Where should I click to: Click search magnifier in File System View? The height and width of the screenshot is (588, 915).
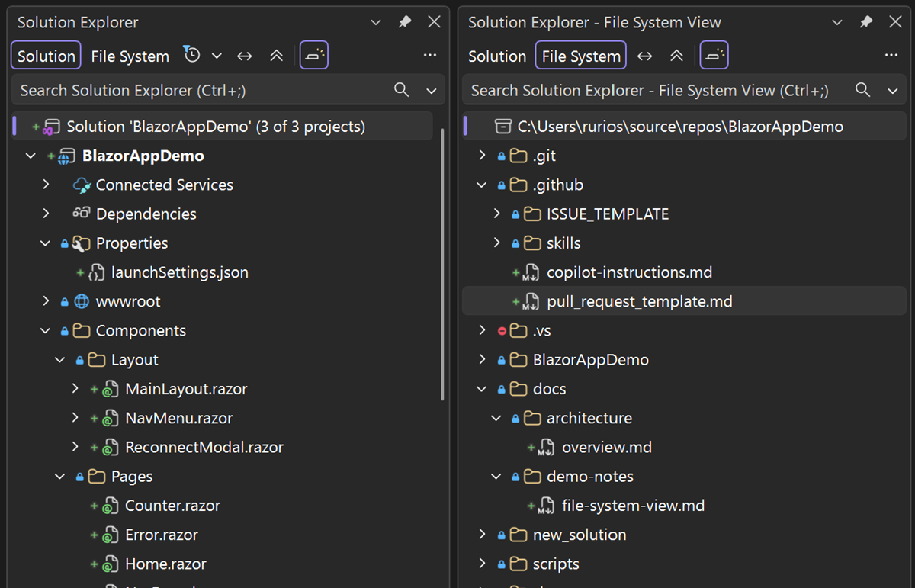tap(863, 90)
